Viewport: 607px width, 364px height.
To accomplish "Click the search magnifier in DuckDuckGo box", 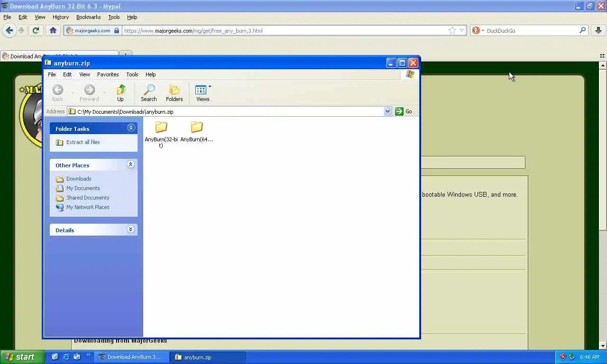I will [x=583, y=30].
